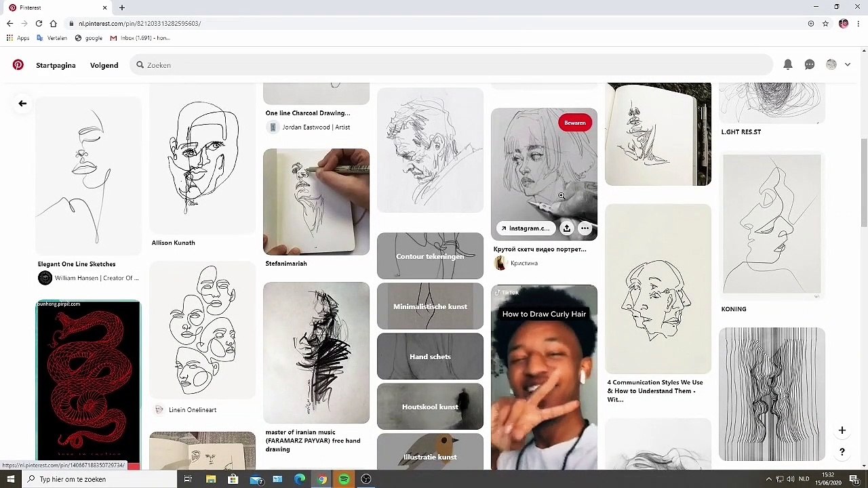Screen dimensions: 868x488
Task: Open master of iranian music pin title
Action: click(313, 441)
